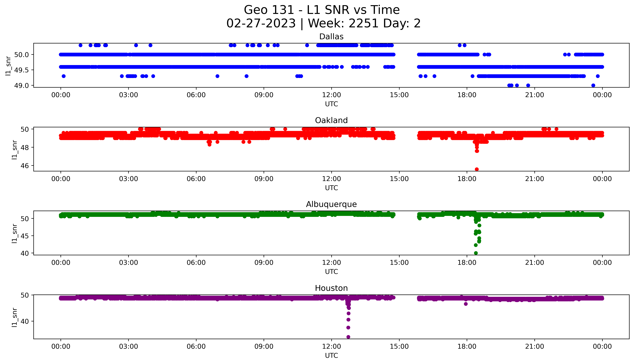The image size is (634, 364).
Task: Click the 40 y-tick on the Houston plot
Action: tap(25, 321)
